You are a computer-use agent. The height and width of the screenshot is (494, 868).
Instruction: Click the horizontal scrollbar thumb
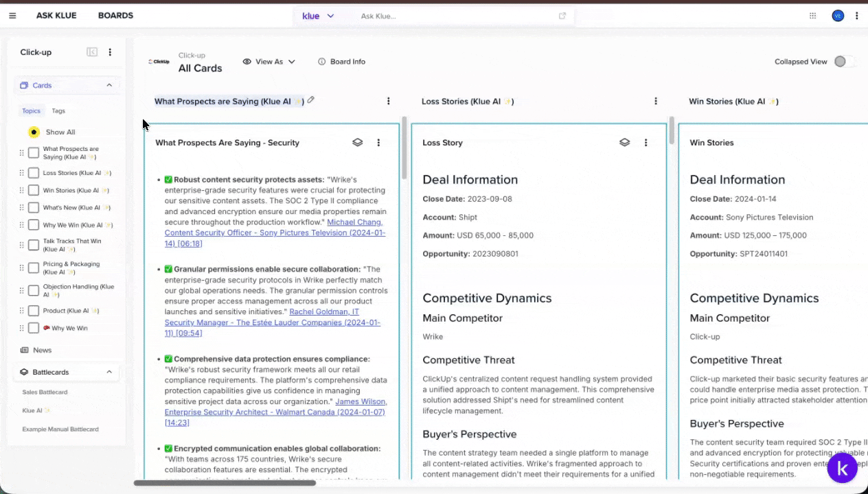pos(225,483)
